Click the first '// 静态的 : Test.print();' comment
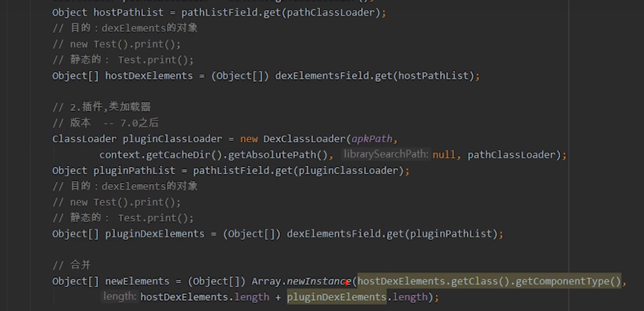This screenshot has height=311, width=644. [123, 60]
